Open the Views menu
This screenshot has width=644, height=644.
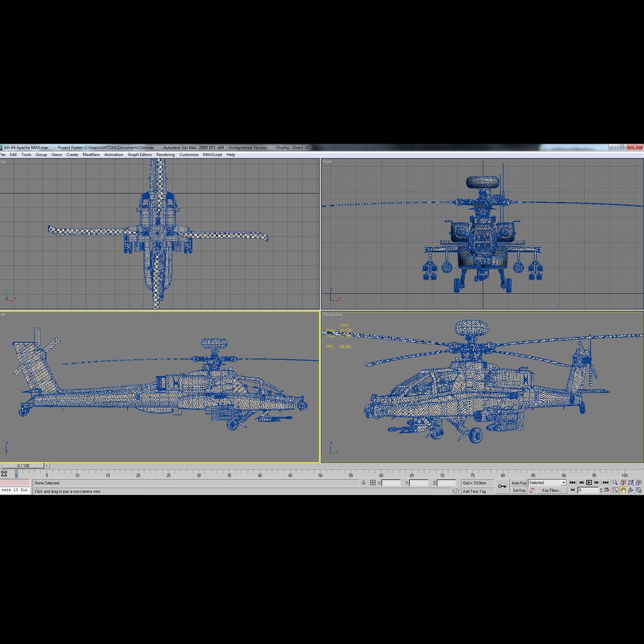[x=57, y=155]
